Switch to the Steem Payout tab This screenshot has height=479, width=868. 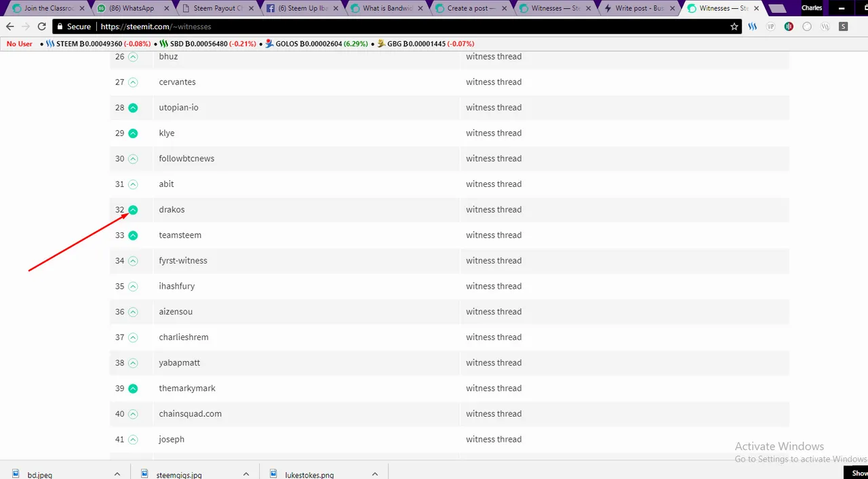(x=218, y=9)
